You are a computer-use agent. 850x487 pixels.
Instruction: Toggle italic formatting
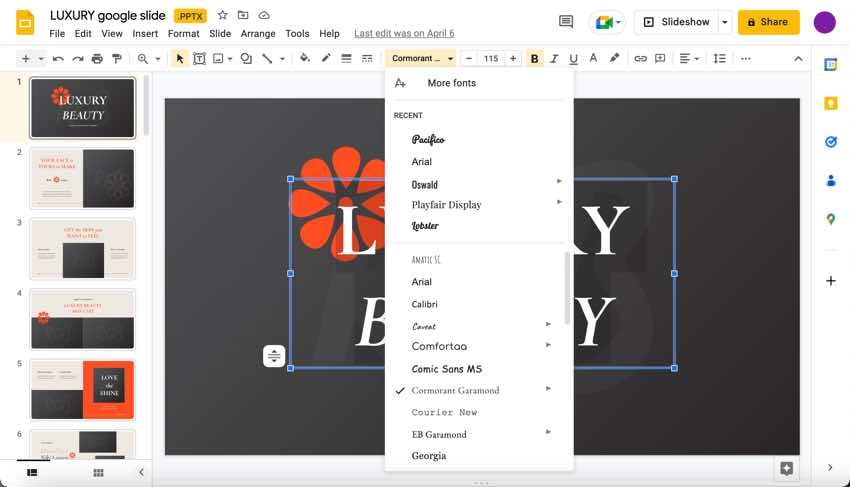[554, 59]
